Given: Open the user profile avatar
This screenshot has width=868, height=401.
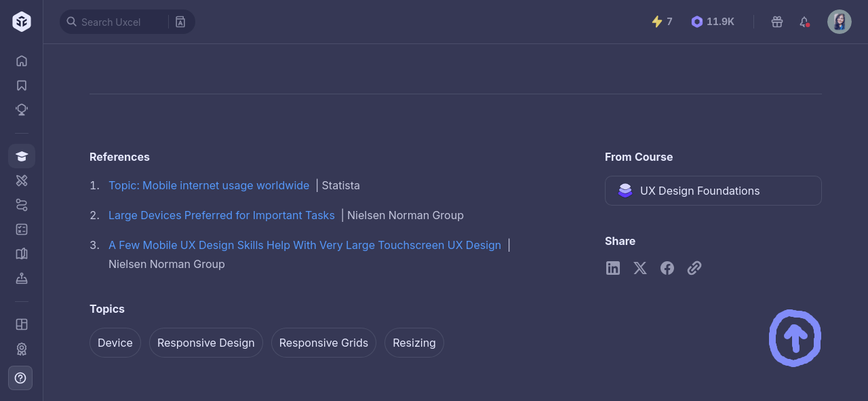Looking at the screenshot, I should click(x=840, y=22).
